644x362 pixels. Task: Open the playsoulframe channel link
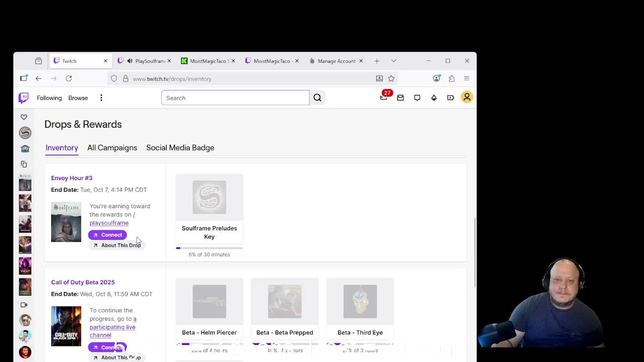(x=109, y=223)
